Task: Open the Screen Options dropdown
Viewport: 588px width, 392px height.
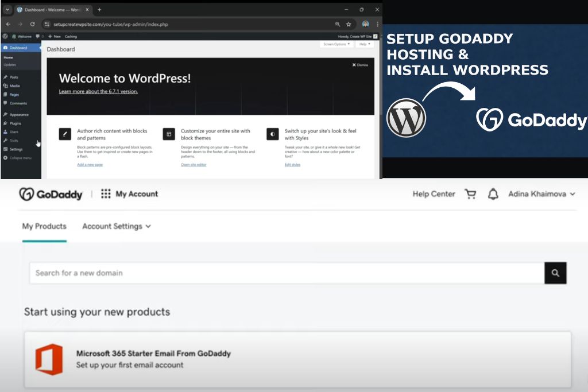Action: click(336, 44)
